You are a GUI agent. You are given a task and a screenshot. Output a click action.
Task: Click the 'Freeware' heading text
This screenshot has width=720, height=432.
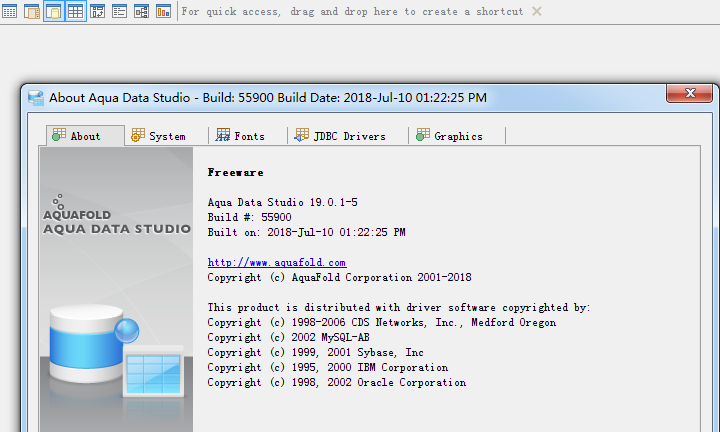236,173
